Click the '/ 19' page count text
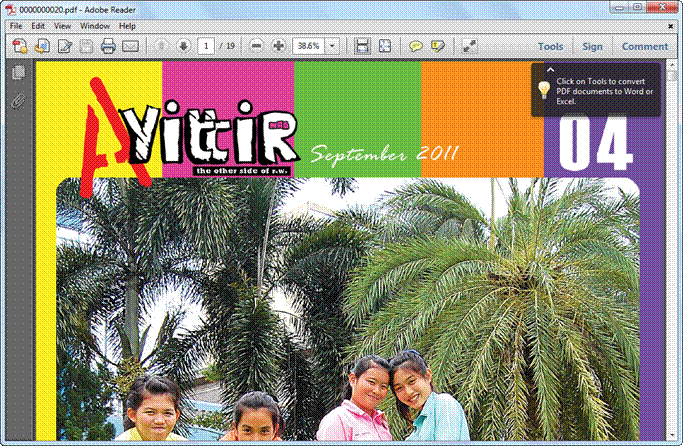683x446 pixels. coord(227,46)
